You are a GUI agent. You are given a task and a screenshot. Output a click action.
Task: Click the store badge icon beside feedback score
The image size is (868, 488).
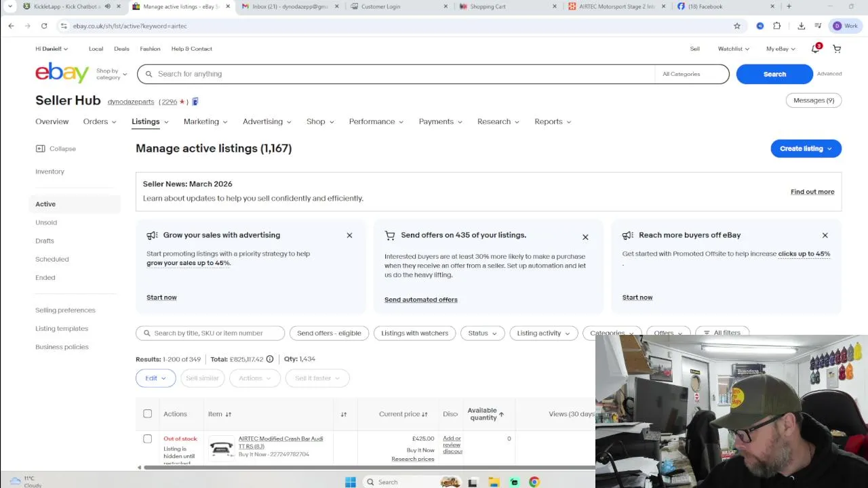point(195,102)
